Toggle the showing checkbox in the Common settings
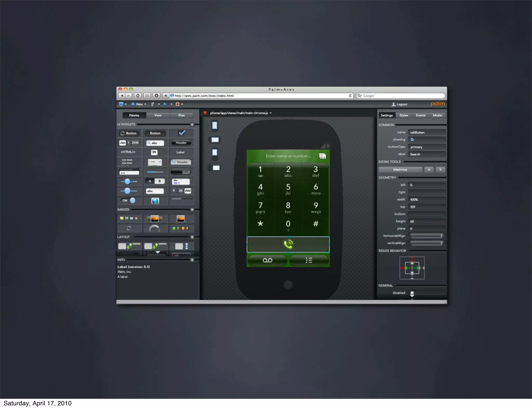Screen dimensions: 532x409 (x=412, y=140)
